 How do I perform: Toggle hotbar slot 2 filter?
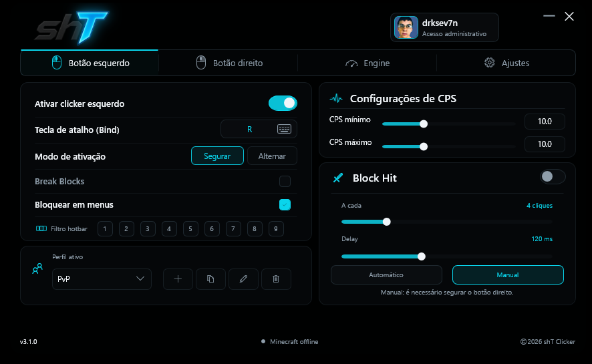coord(126,228)
